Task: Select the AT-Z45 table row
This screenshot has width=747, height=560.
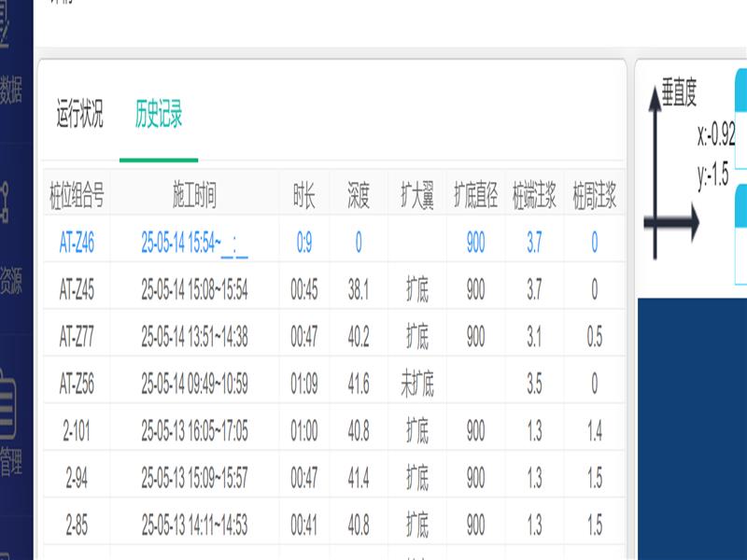Action: coord(77,290)
